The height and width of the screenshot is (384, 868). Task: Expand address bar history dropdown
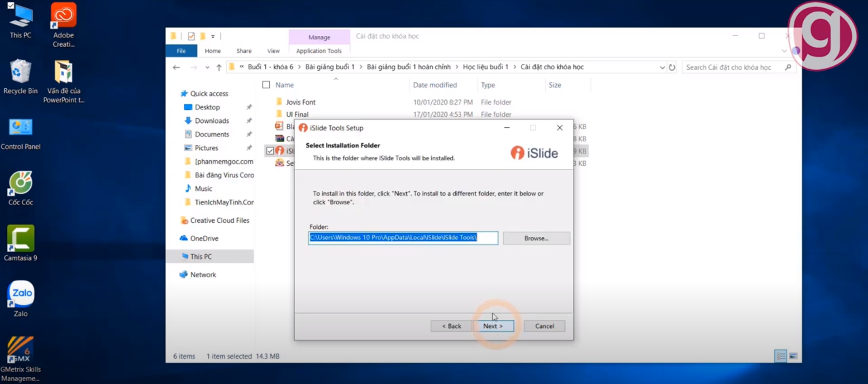[x=662, y=67]
